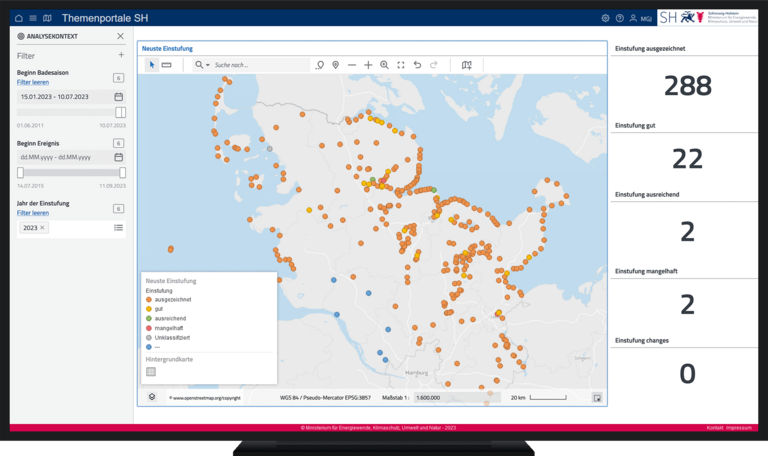Image resolution: width=768 pixels, height=456 pixels.
Task: Toggle the Hintergrundkarte basemap thumbnail
Action: 151,371
